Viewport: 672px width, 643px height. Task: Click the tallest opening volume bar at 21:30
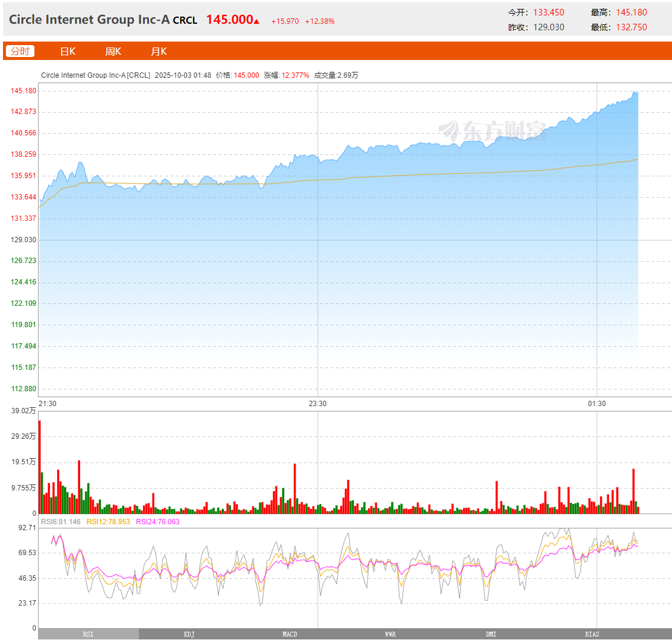39,467
